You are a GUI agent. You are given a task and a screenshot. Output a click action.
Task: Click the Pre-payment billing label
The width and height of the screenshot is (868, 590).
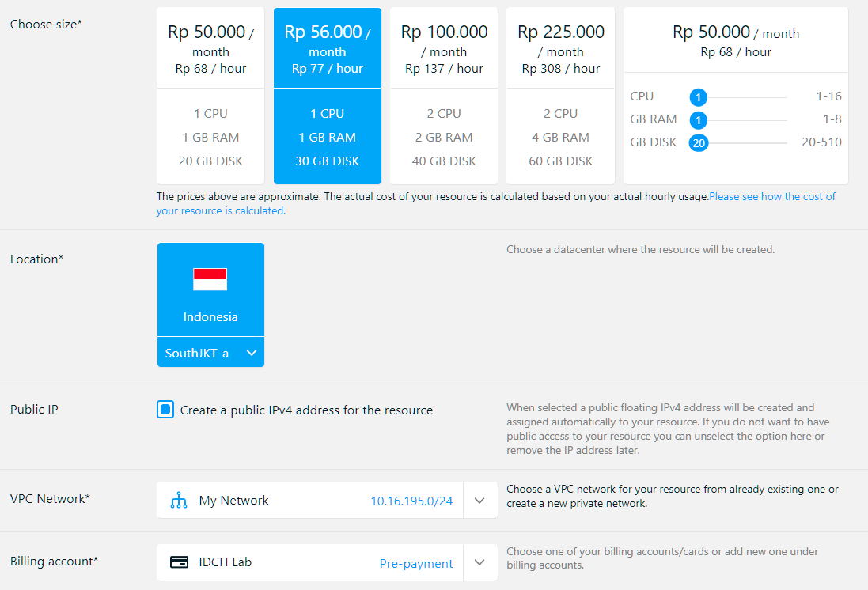coord(416,564)
